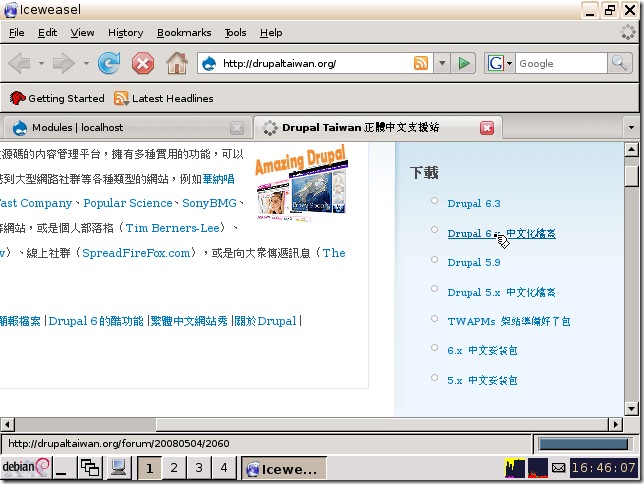Open the 關於 Drupal link
This screenshot has width=644, height=484.
tap(265, 321)
